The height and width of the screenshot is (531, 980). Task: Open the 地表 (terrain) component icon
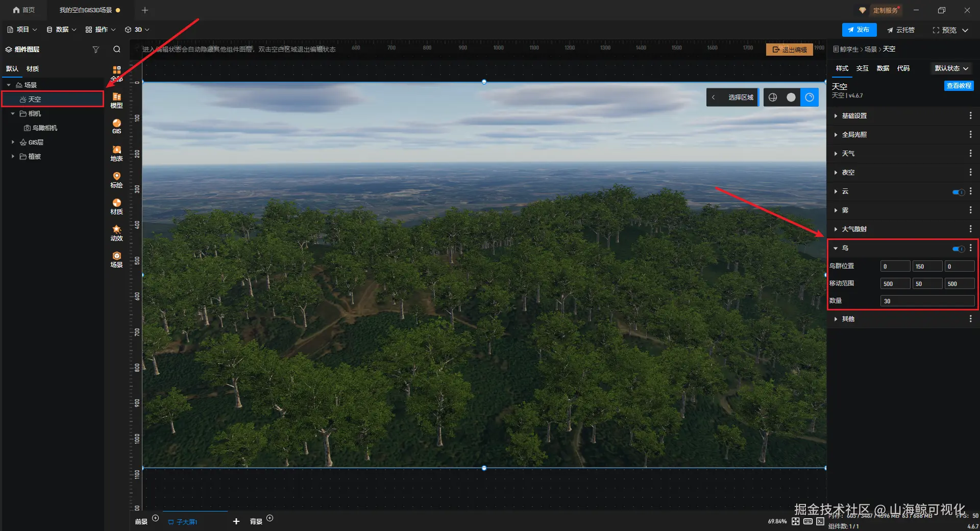(116, 153)
